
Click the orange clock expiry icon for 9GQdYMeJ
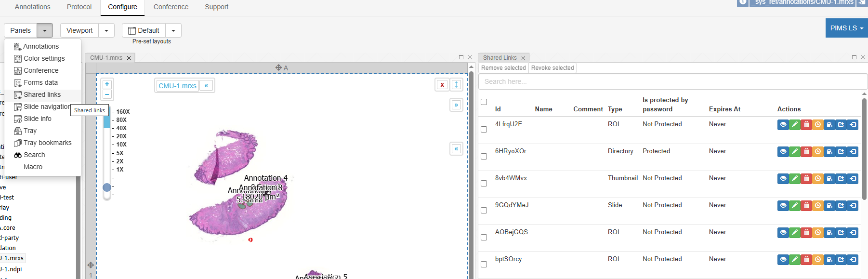coord(818,206)
